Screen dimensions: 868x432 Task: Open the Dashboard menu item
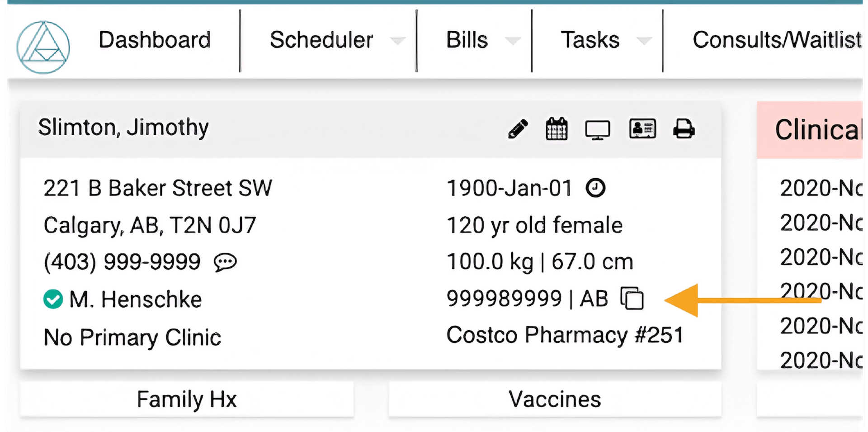pyautogui.click(x=155, y=40)
